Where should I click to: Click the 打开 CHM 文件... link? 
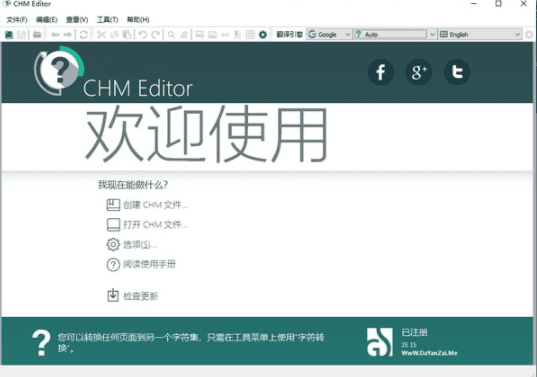click(x=147, y=225)
